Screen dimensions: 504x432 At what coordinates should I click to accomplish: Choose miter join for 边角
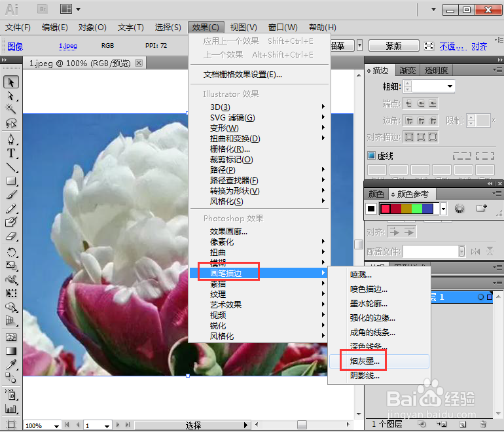coord(409,121)
